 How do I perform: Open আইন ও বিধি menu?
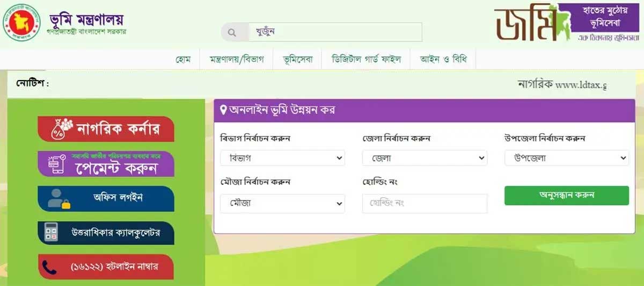point(443,59)
